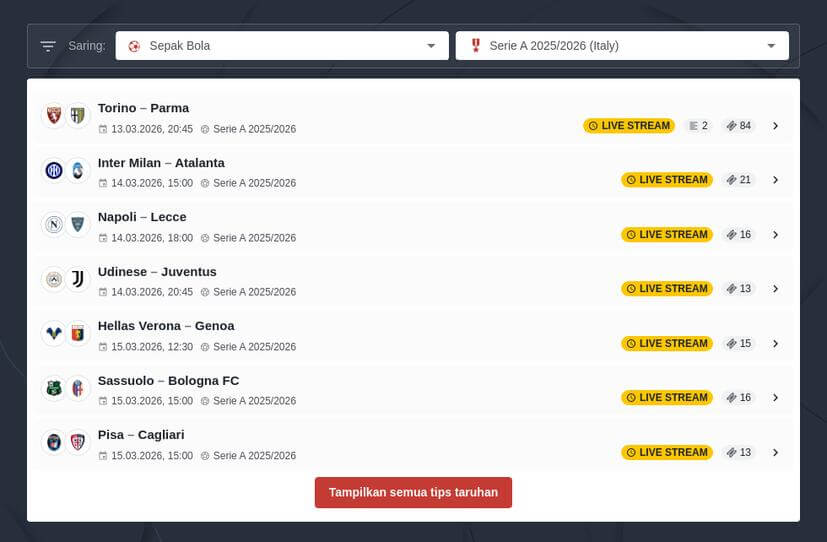The image size is (827, 542).
Task: Open Live Stream for Torino – Parma
Action: (629, 126)
